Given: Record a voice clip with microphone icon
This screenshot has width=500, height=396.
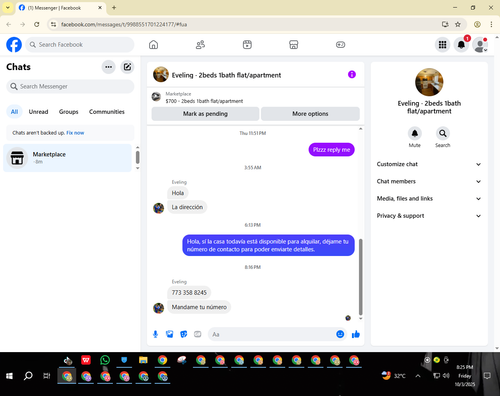Looking at the screenshot, I should tap(155, 334).
